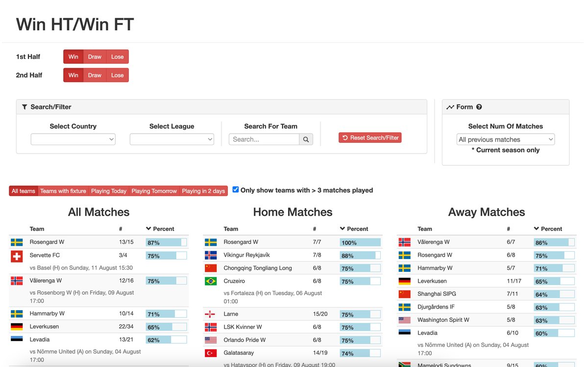Select the Teams with fixture tab
This screenshot has width=588, height=367.
click(63, 191)
